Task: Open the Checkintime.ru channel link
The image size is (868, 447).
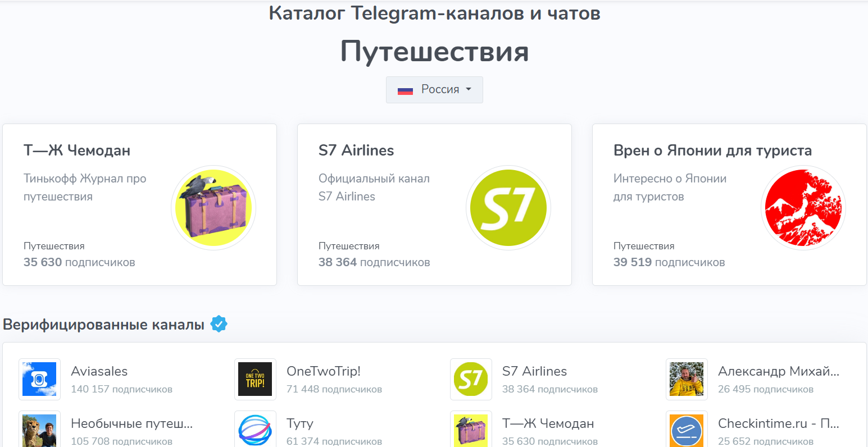Action: pyautogui.click(x=779, y=424)
